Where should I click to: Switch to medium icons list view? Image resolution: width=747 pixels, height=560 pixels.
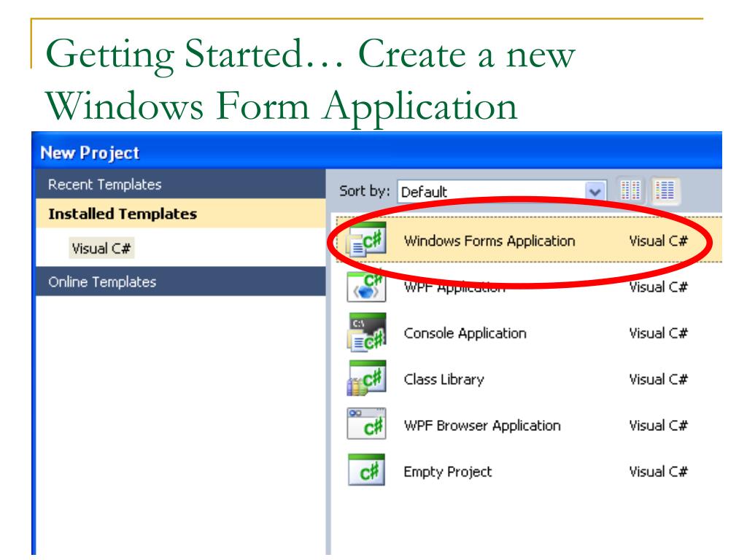coord(665,191)
